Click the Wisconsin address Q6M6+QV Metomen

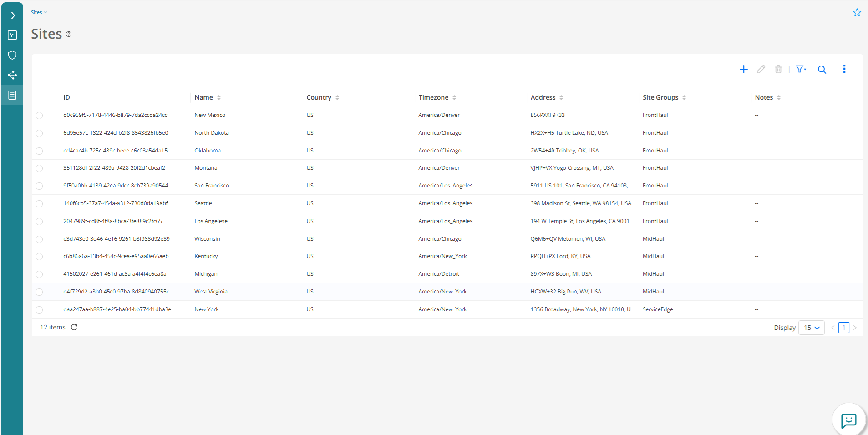pos(568,239)
